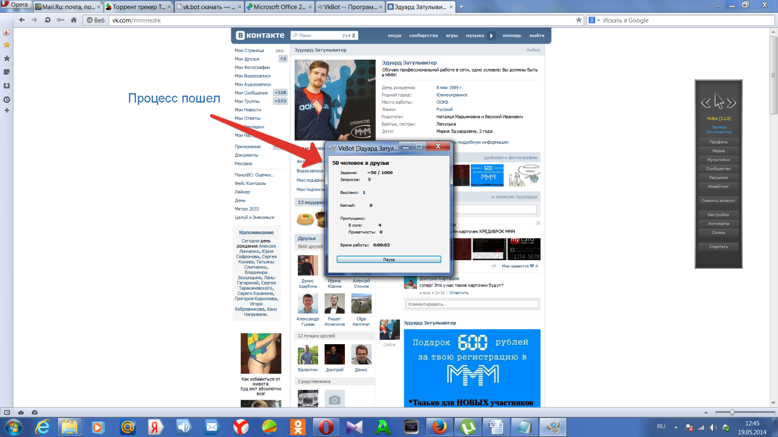This screenshot has height=437, width=778.
Task: Open Мои Группы in left menu
Action: point(247,101)
